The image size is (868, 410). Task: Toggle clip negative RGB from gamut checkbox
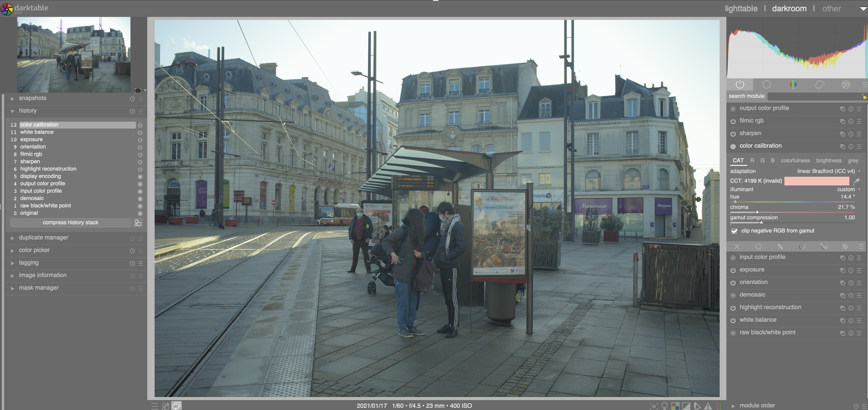coord(734,231)
